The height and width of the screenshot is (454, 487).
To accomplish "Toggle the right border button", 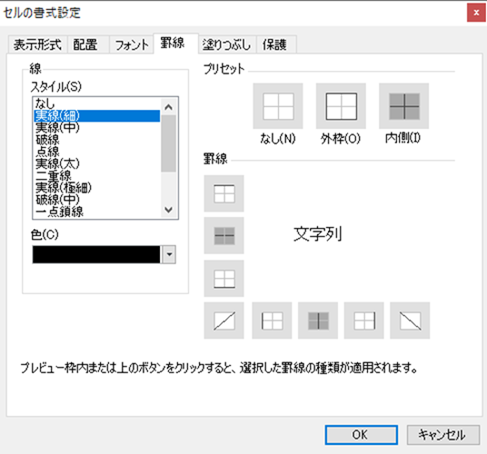I will click(364, 321).
